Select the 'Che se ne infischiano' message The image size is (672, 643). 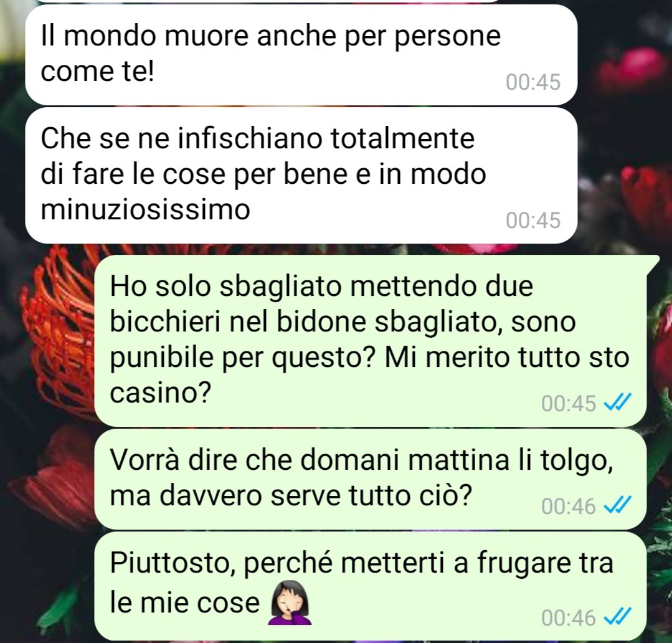tap(301, 175)
